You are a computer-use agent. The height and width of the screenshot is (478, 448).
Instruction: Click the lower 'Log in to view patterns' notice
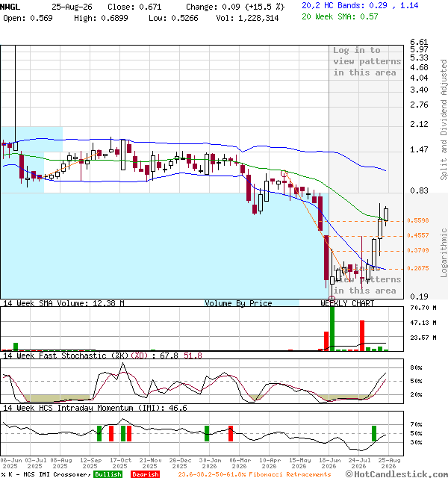tap(367, 279)
